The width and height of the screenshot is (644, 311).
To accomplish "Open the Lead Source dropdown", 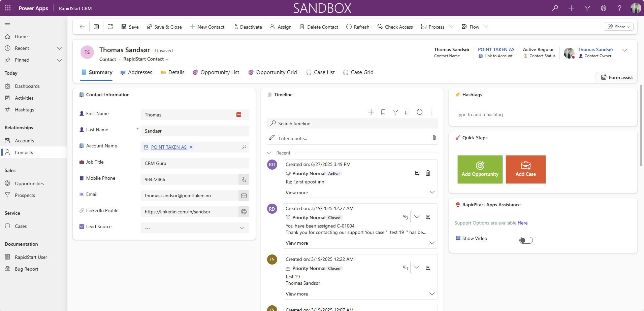I will [x=195, y=228].
